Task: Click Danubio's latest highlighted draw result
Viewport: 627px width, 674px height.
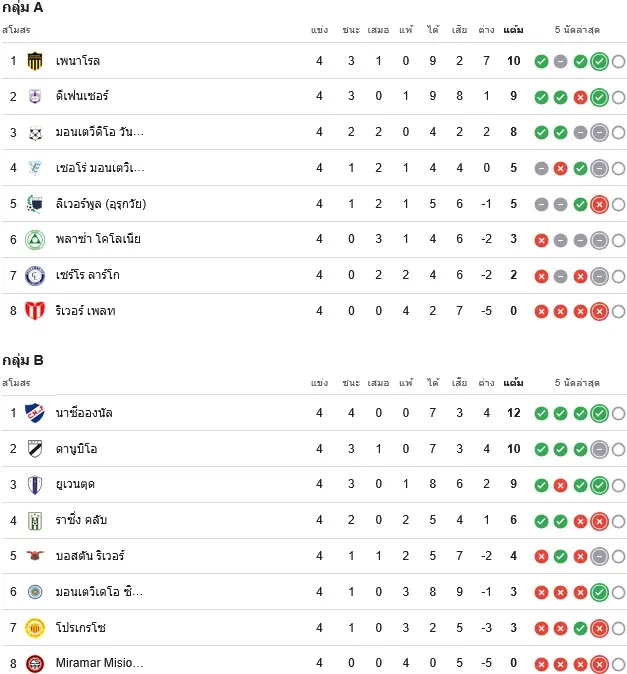Action: click(x=599, y=450)
